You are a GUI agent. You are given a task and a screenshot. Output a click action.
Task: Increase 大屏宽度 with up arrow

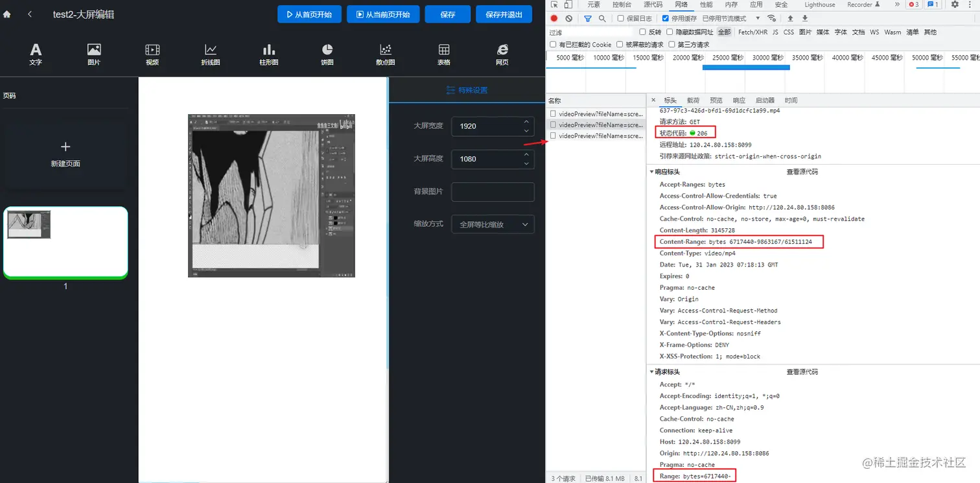[x=526, y=121]
